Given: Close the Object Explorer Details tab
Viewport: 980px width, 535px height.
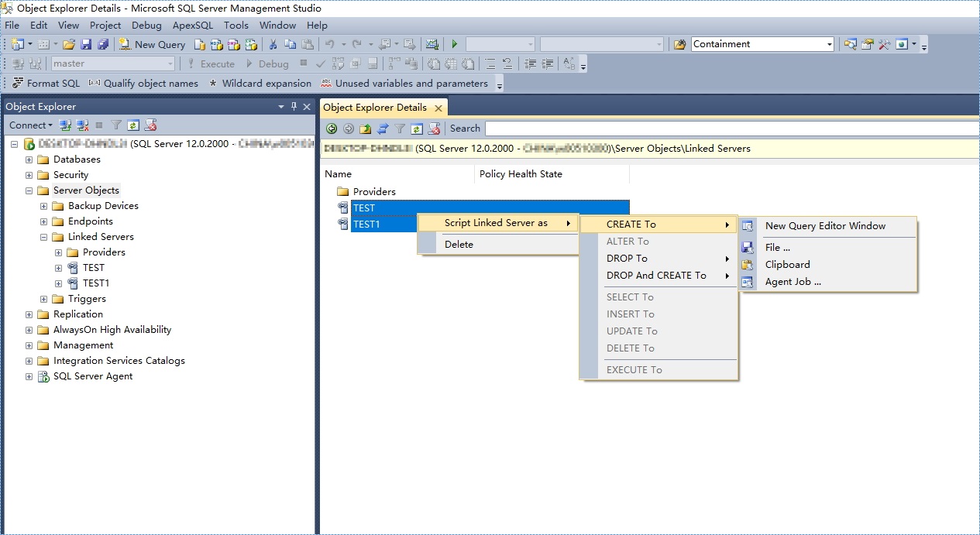Looking at the screenshot, I should coord(438,108).
